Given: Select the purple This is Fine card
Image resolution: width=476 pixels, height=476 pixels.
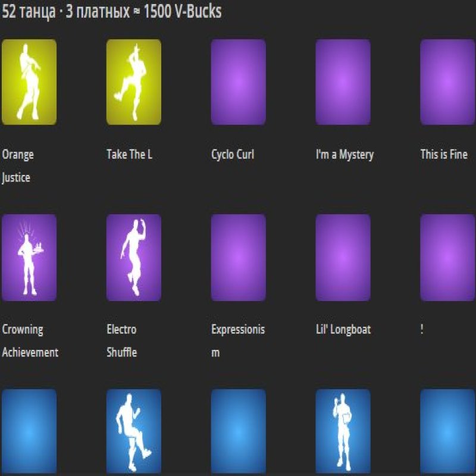Looking at the screenshot, I should (447, 82).
